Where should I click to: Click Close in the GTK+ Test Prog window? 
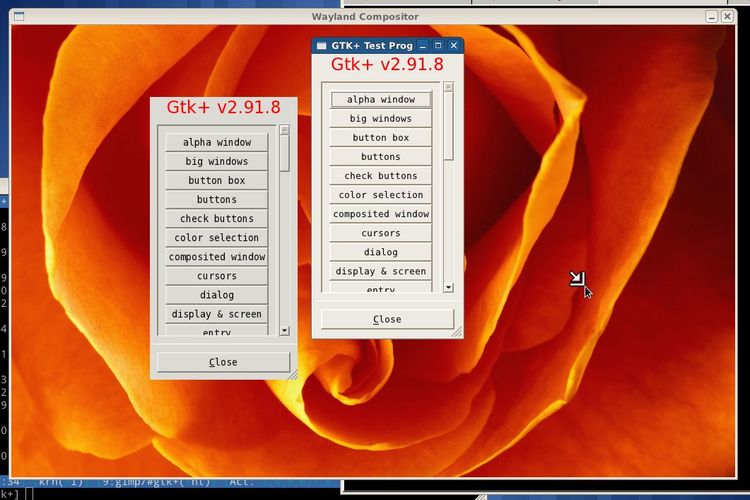click(387, 319)
